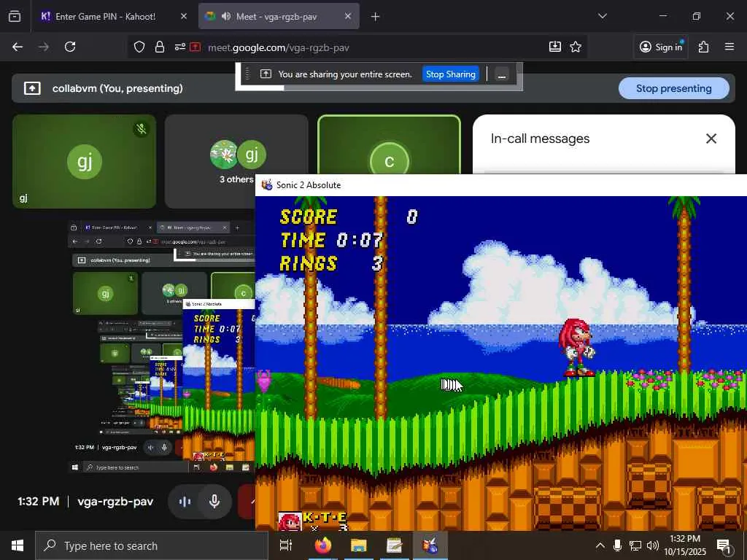The image size is (747, 560).
Task: Open File Explorer from the taskbar
Action: click(359, 545)
